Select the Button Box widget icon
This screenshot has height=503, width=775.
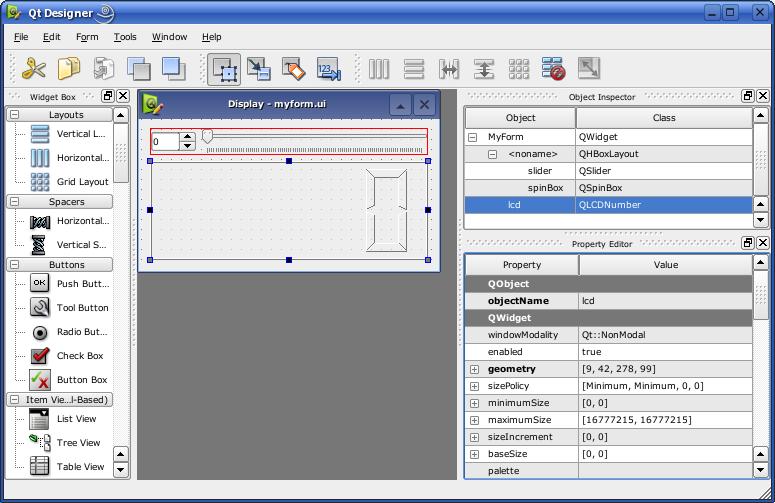pos(40,380)
